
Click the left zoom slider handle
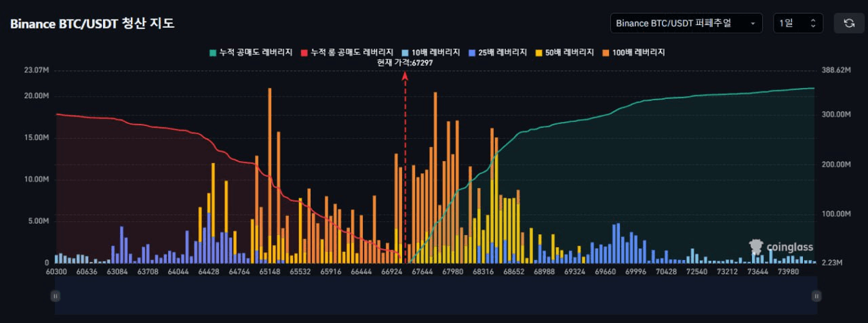tap(56, 296)
